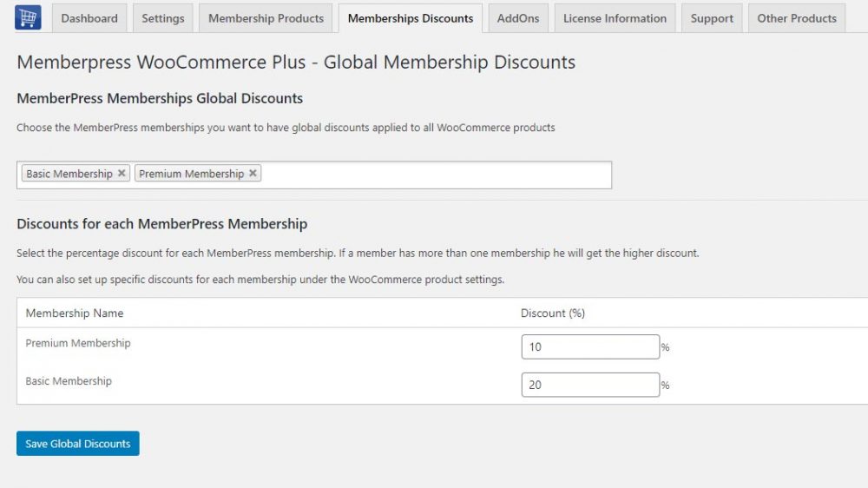The height and width of the screenshot is (488, 868).
Task: Focus the Basic Membership discount field
Action: (590, 385)
